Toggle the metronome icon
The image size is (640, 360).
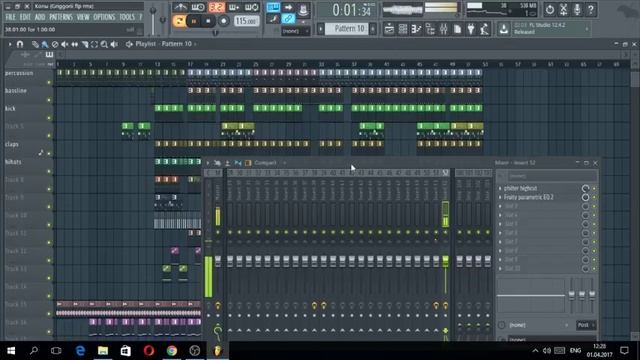tap(180, 7)
